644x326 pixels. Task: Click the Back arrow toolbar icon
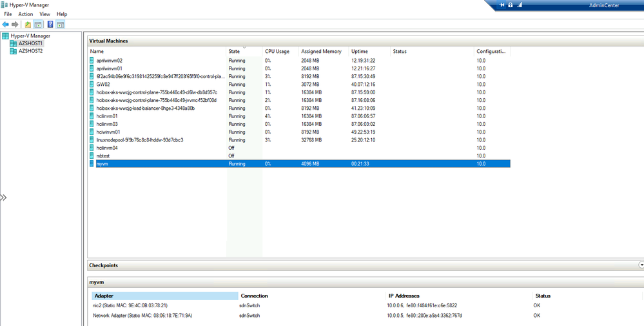pos(5,25)
